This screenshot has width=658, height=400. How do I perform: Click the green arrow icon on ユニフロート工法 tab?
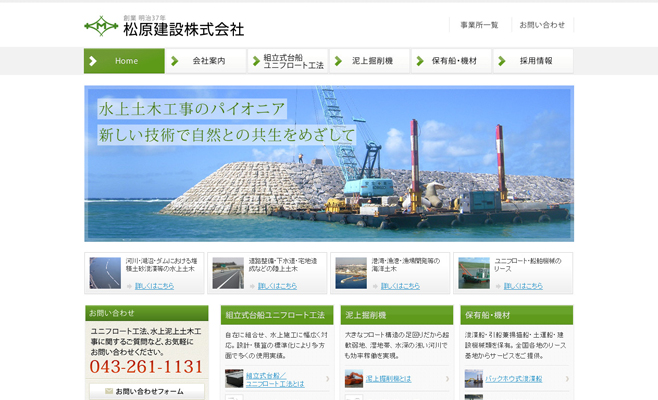tap(256, 61)
